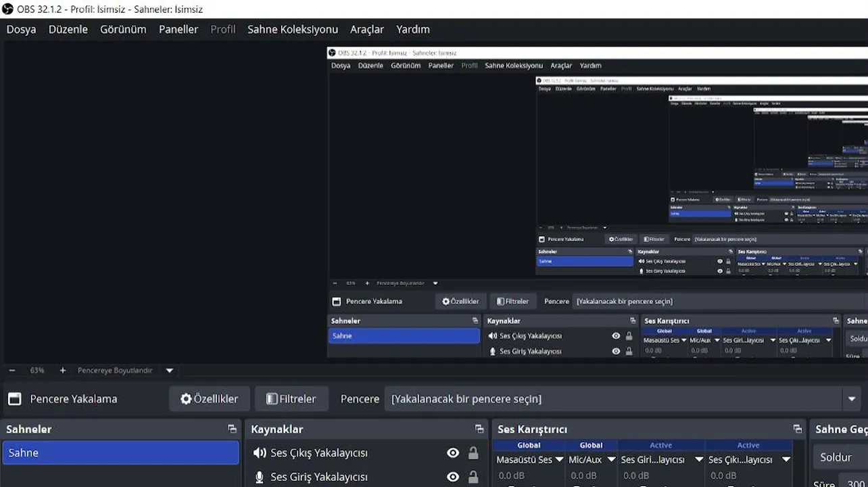Click the Özellikler properties button
The image size is (868, 487).
(x=209, y=399)
